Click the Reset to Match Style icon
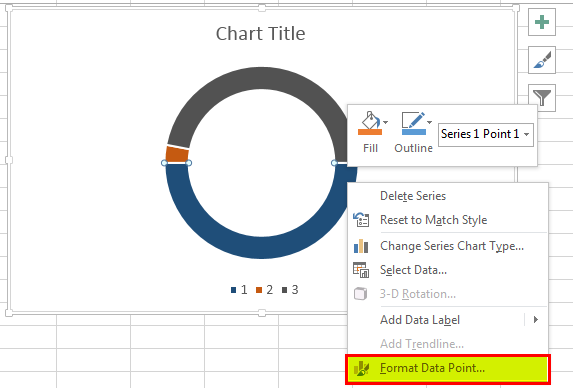This screenshot has width=573, height=388. pyautogui.click(x=361, y=220)
